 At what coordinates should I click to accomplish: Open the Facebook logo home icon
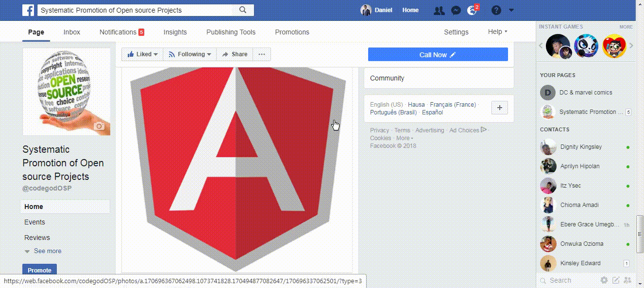[28, 10]
